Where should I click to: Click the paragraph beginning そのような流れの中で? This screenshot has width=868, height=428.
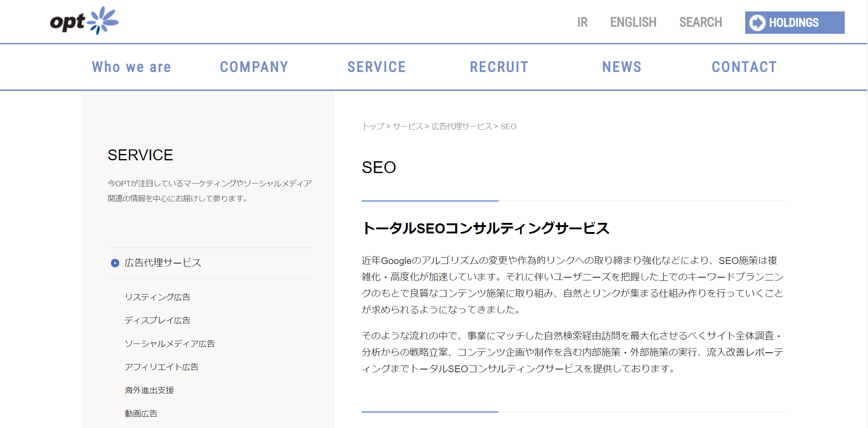coord(573,352)
